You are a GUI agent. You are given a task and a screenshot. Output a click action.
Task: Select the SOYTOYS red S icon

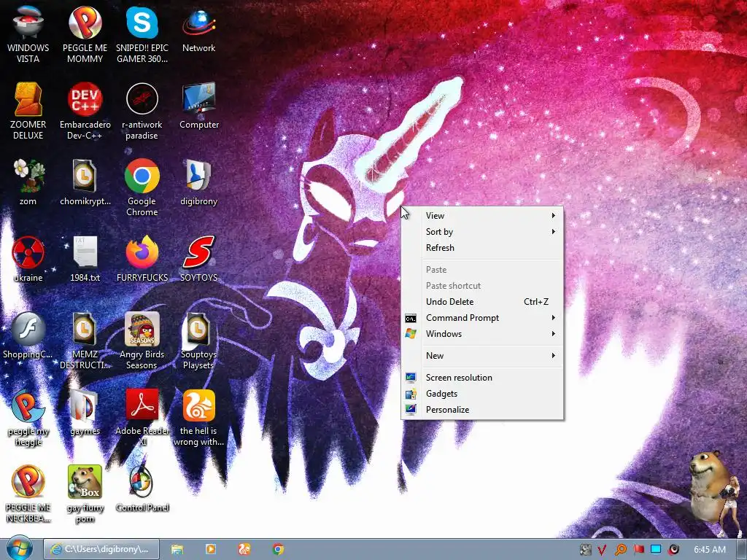click(198, 259)
